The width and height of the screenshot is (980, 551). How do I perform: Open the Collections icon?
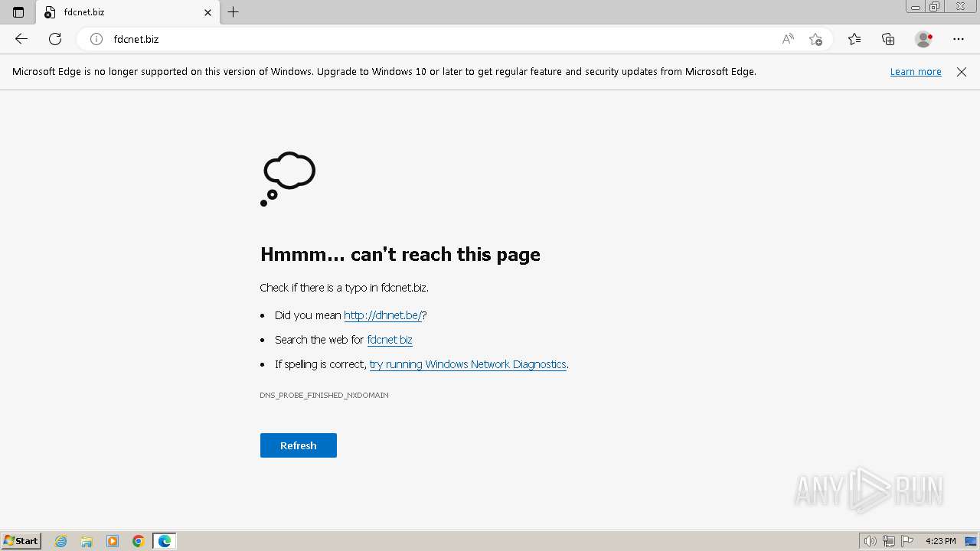click(x=888, y=39)
